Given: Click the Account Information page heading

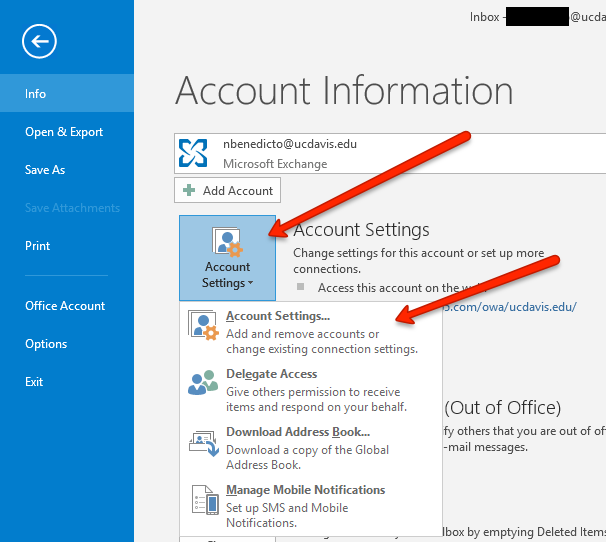Looking at the screenshot, I should pos(344,91).
